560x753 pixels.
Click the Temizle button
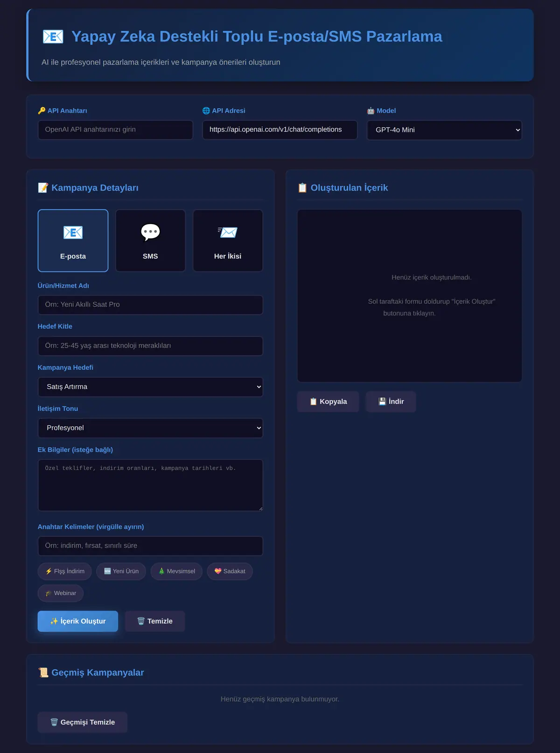[x=155, y=621]
